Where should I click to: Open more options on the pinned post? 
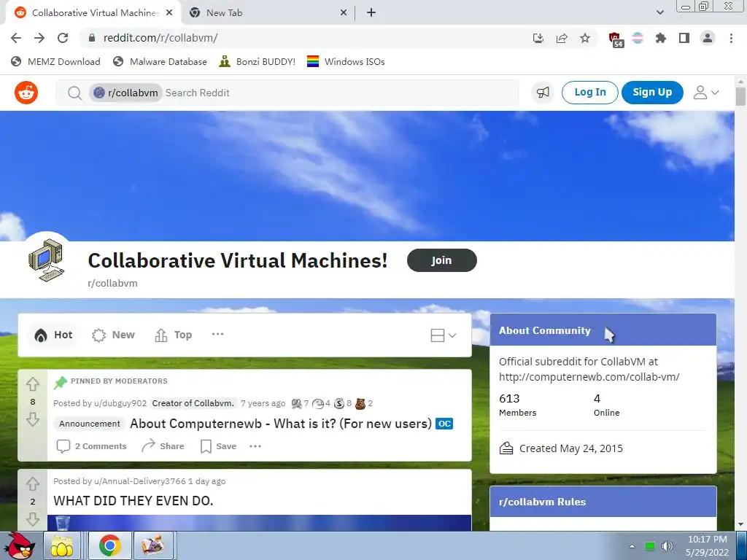pyautogui.click(x=255, y=446)
